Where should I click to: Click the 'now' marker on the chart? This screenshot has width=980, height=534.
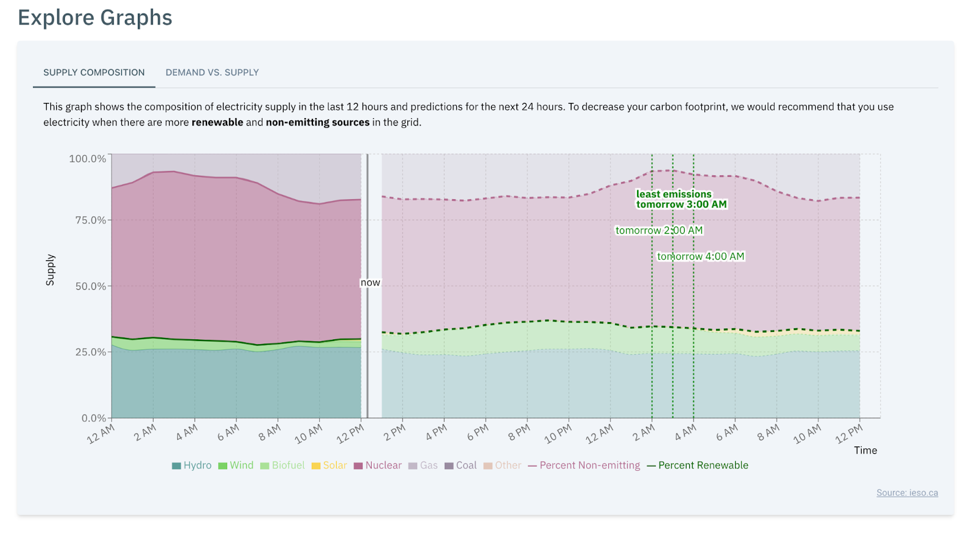tap(370, 282)
